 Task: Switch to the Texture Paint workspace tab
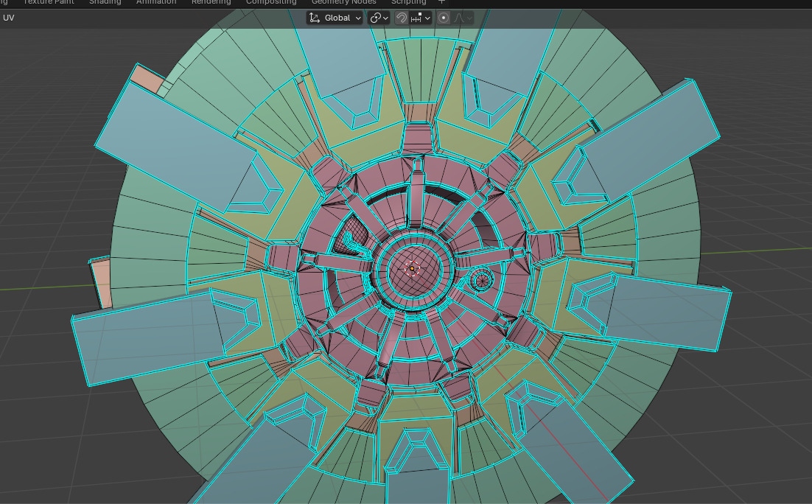click(49, 2)
